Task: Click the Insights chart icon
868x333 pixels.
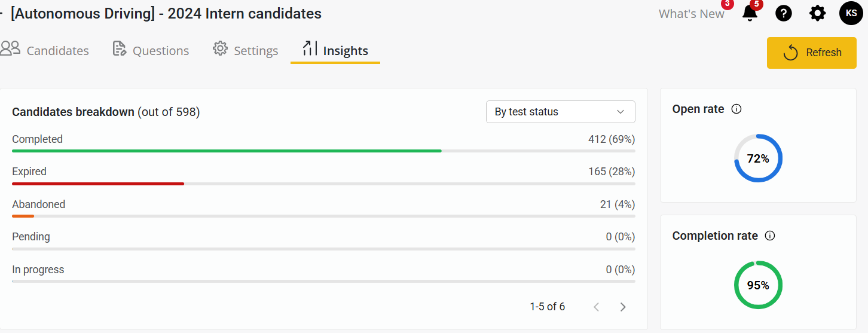Action: tap(310, 49)
